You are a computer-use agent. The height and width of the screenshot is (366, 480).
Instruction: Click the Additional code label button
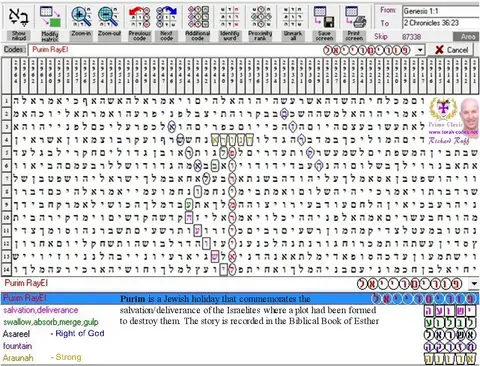click(x=198, y=36)
